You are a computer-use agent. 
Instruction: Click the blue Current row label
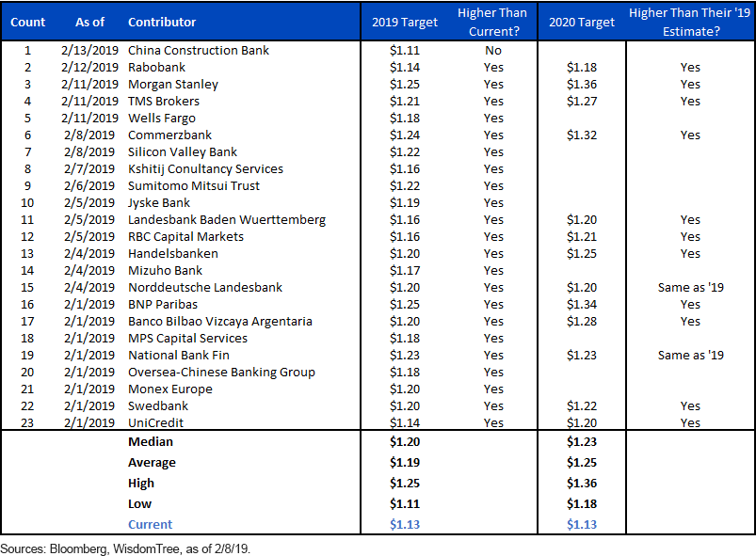click(150, 524)
